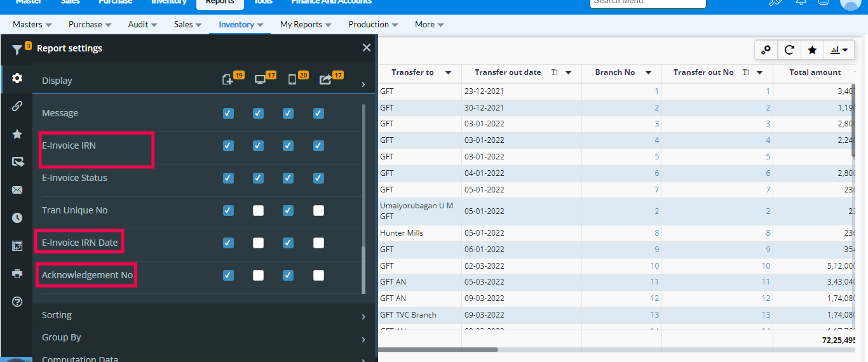Image resolution: width=868 pixels, height=362 pixels.
Task: Open the gear settings tab in sidebar
Action: 17,78
